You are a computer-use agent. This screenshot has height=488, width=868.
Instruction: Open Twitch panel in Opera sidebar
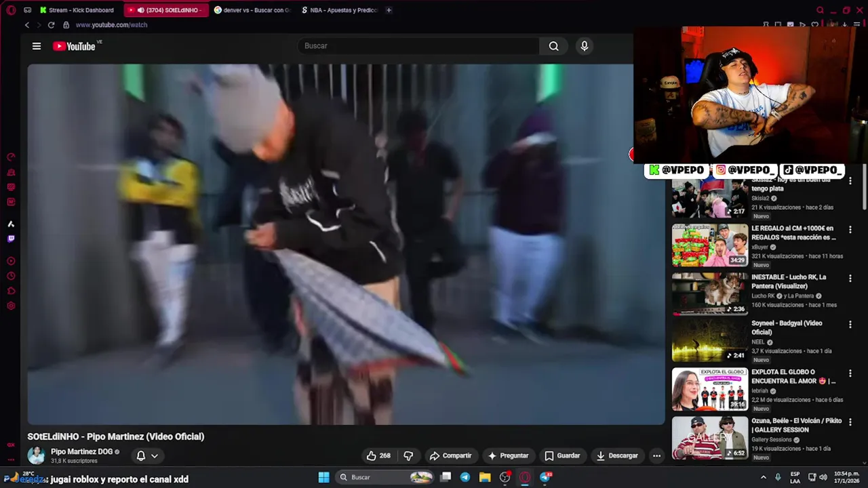point(11,239)
